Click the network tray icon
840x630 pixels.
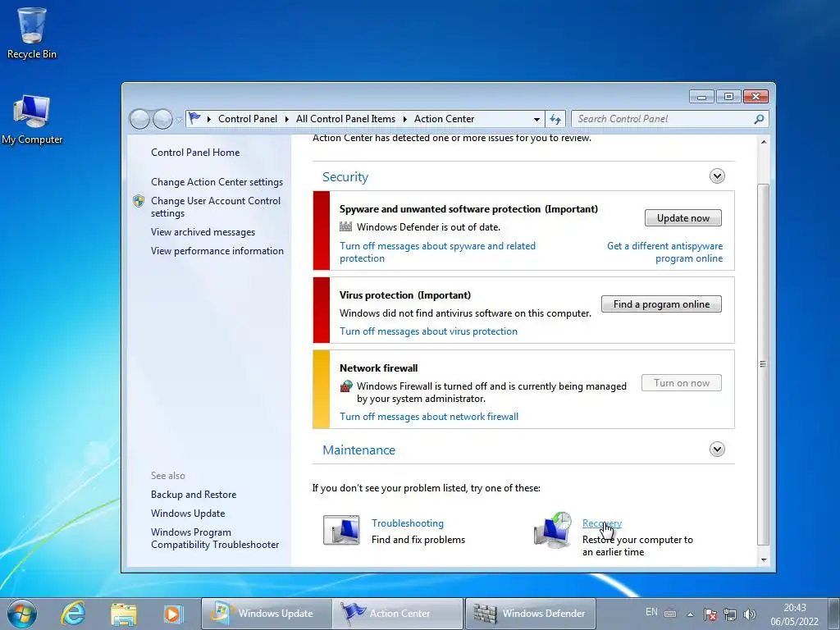click(729, 614)
